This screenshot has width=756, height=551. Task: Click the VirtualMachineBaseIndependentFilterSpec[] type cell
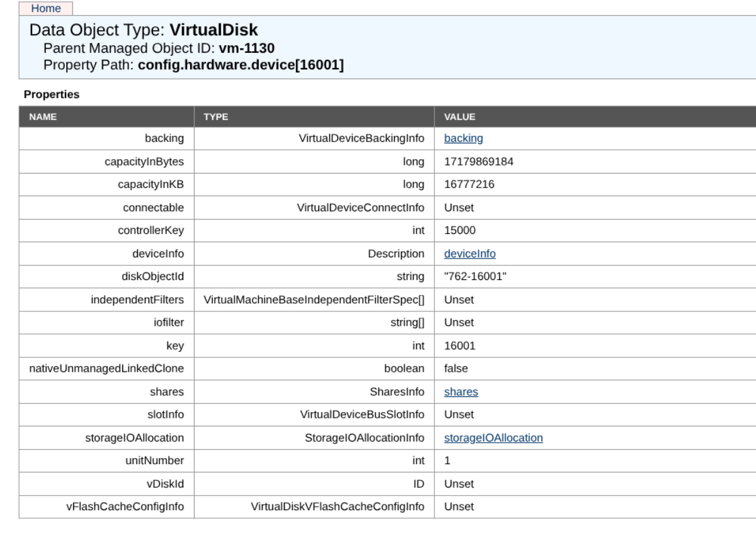[x=314, y=299]
